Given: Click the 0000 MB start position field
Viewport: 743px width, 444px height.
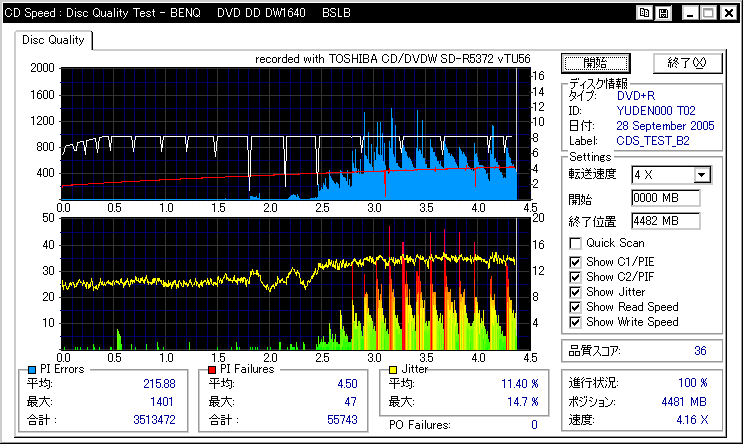Looking at the screenshot, I should (666, 198).
